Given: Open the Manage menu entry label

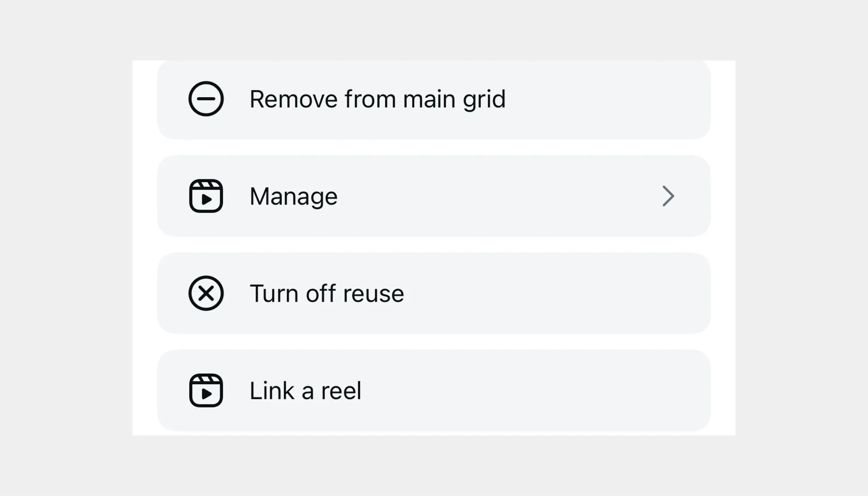Looking at the screenshot, I should pos(293,196).
